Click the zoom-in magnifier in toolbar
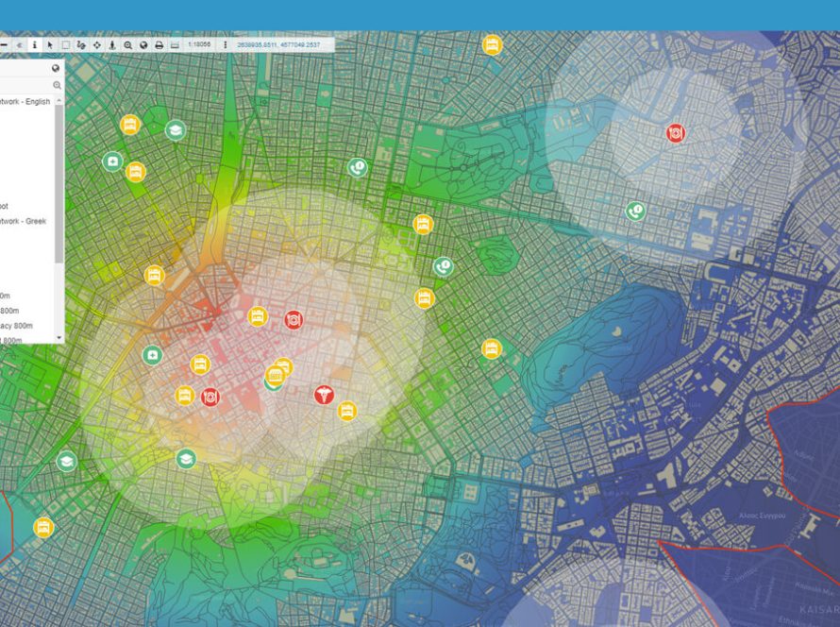This screenshot has height=627, width=840. 128,45
